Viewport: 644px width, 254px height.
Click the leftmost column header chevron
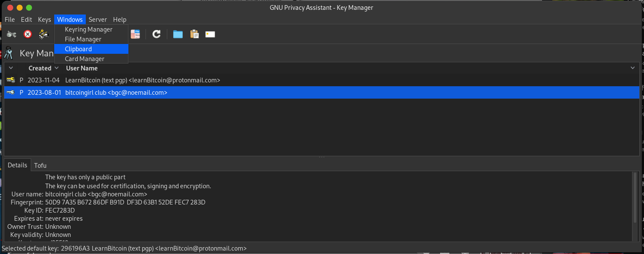point(11,68)
